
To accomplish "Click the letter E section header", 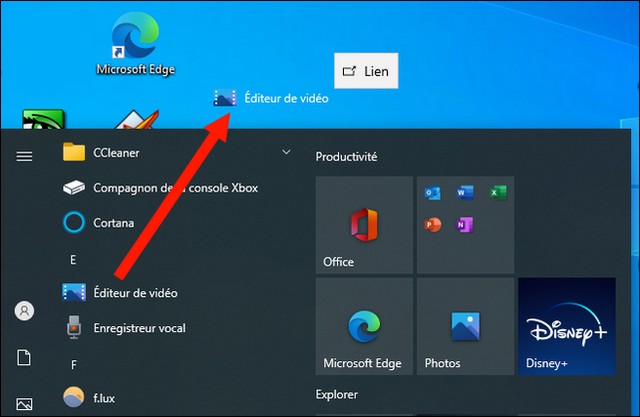I will pos(73,260).
